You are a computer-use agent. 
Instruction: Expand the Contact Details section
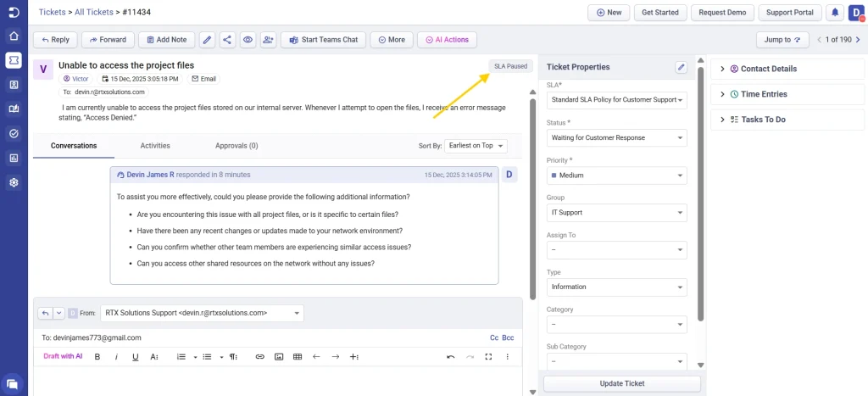(x=768, y=69)
